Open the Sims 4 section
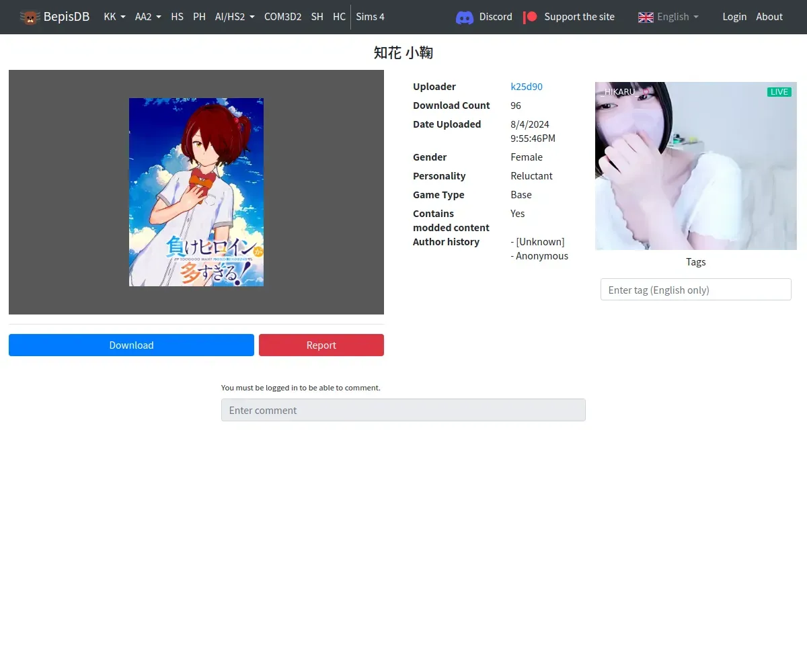 pyautogui.click(x=371, y=17)
